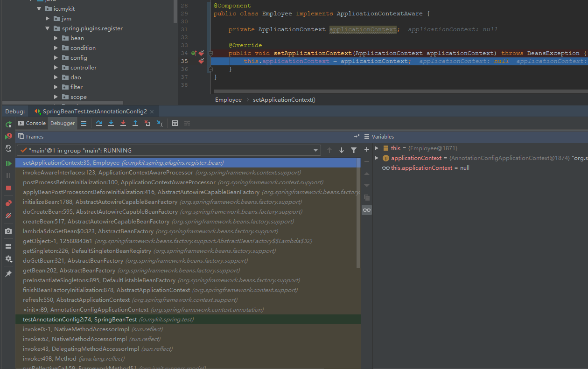The height and width of the screenshot is (369, 588).
Task: Expand the 'this' Employee variable node
Action: (x=377, y=148)
